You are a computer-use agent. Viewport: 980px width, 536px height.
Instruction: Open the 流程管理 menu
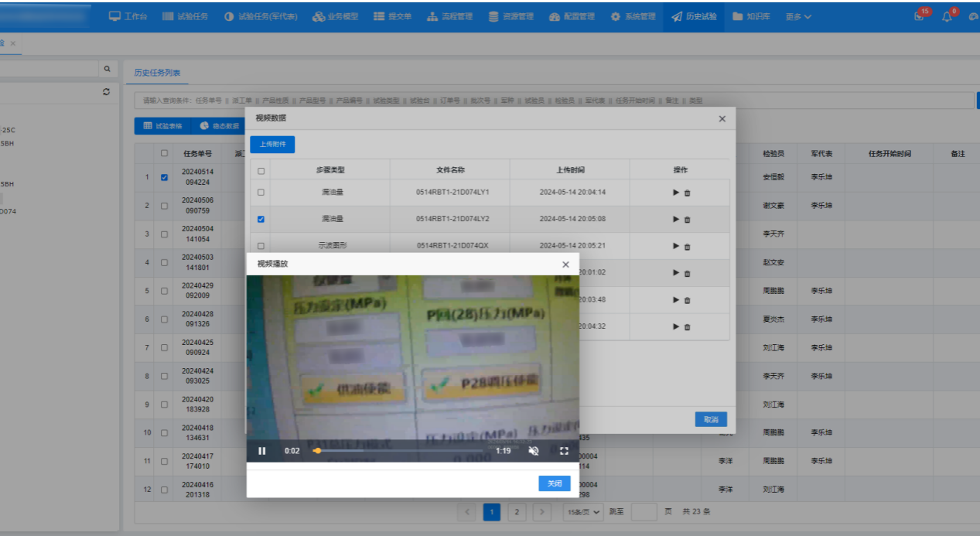[x=450, y=16]
